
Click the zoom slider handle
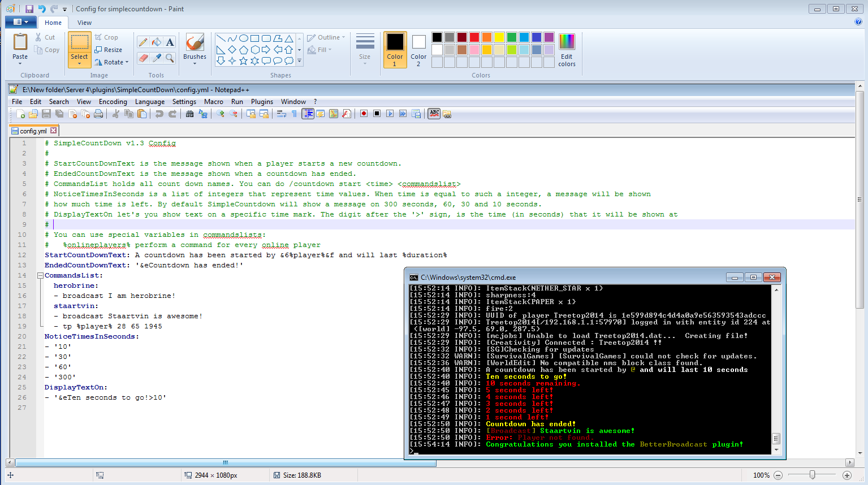812,475
